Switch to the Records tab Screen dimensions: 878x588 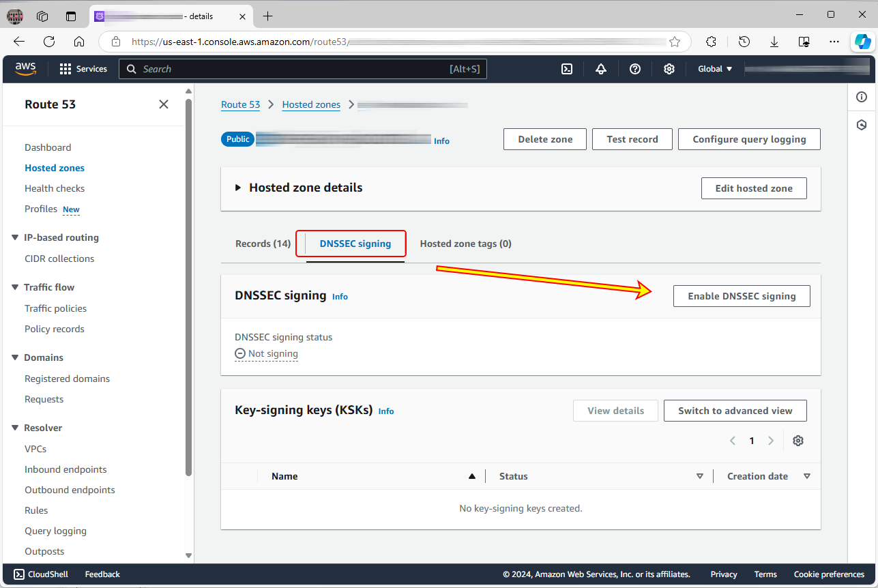tap(263, 244)
